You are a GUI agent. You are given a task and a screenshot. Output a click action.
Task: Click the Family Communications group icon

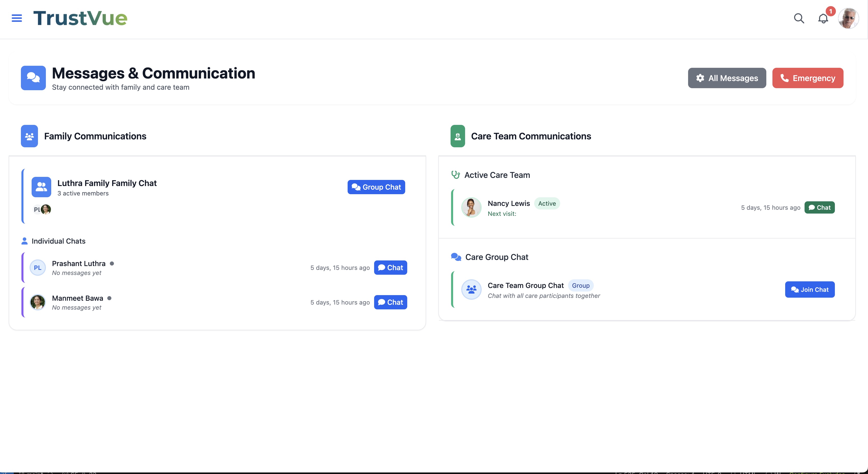coord(29,136)
